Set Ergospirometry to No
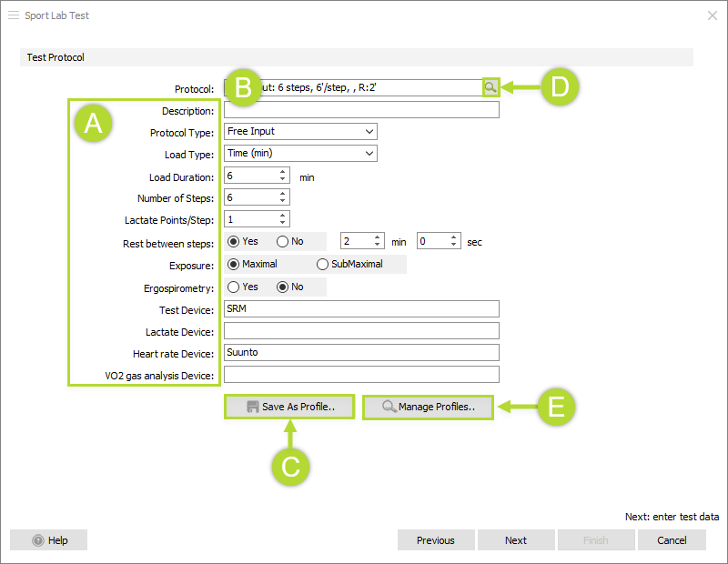The height and width of the screenshot is (564, 728). tap(289, 287)
